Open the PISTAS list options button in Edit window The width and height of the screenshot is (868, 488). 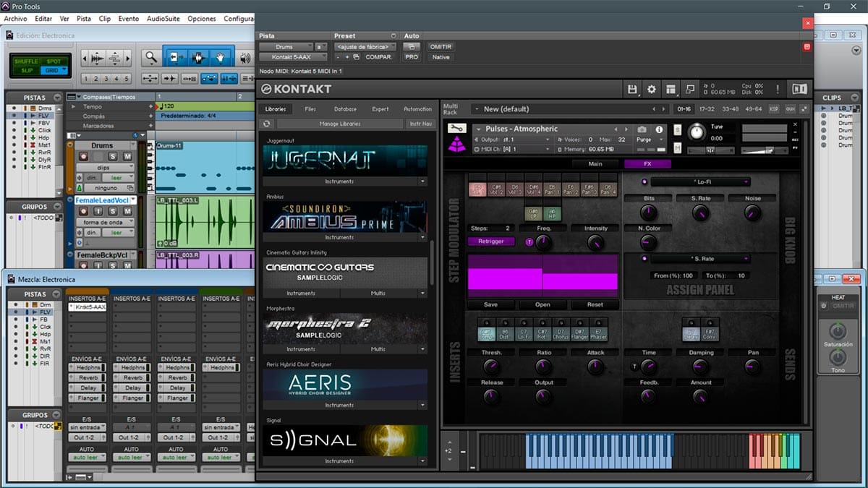click(57, 97)
